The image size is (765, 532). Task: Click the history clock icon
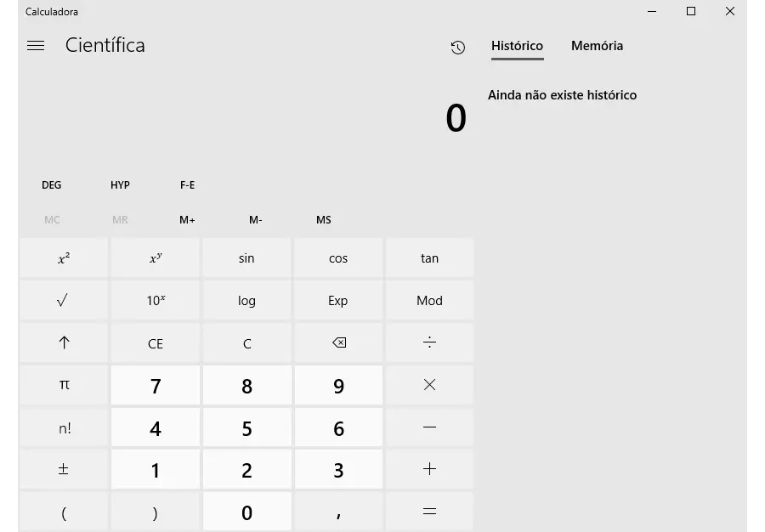(457, 48)
